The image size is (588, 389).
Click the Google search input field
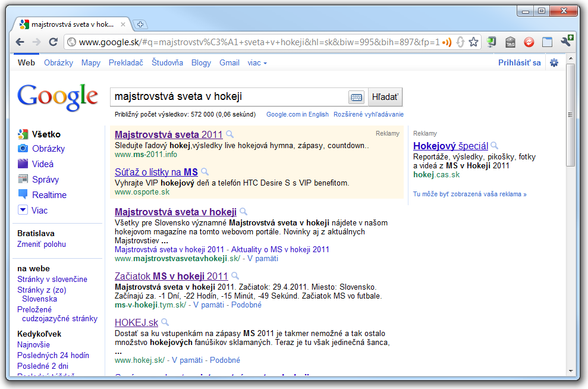[x=229, y=97]
